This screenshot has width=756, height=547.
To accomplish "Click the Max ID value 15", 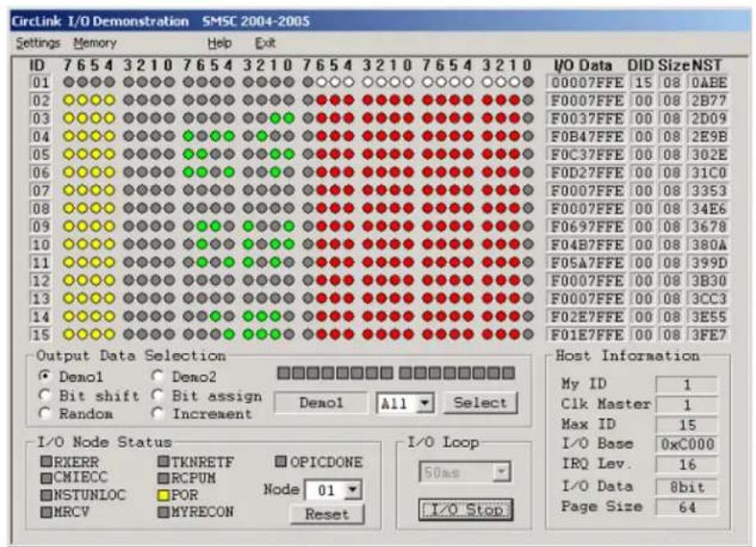I will point(686,425).
